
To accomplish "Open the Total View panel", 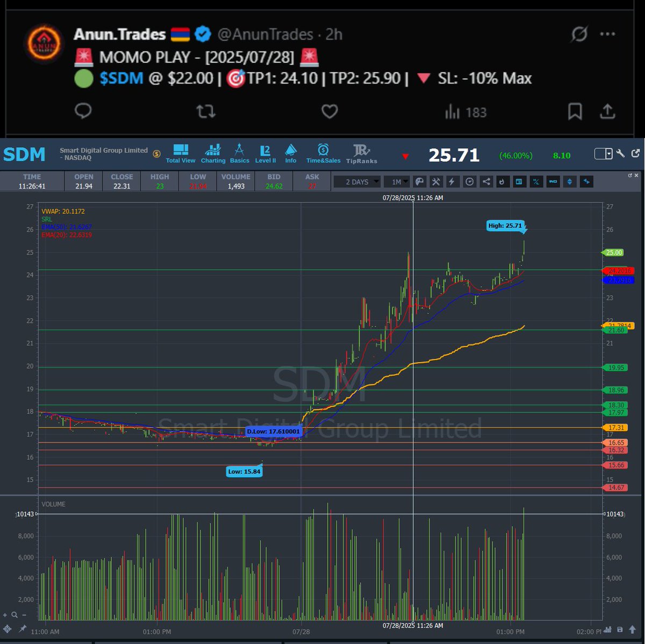I will click(x=181, y=154).
